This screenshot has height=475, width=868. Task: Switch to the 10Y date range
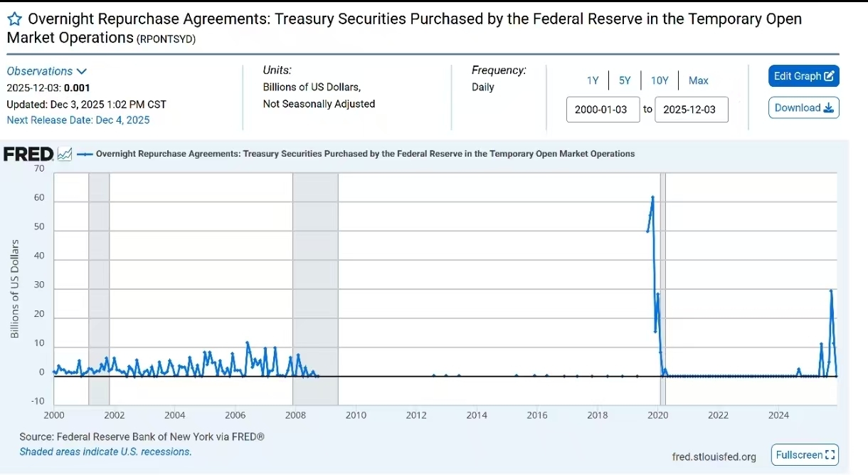coord(660,80)
